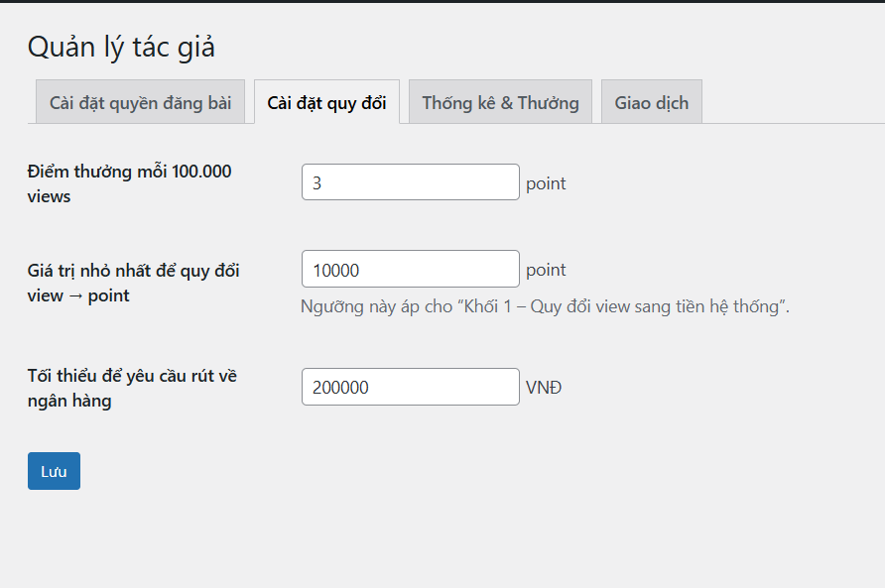Click the minimum conversion field showing 10000
This screenshot has width=885, height=588.
point(410,270)
